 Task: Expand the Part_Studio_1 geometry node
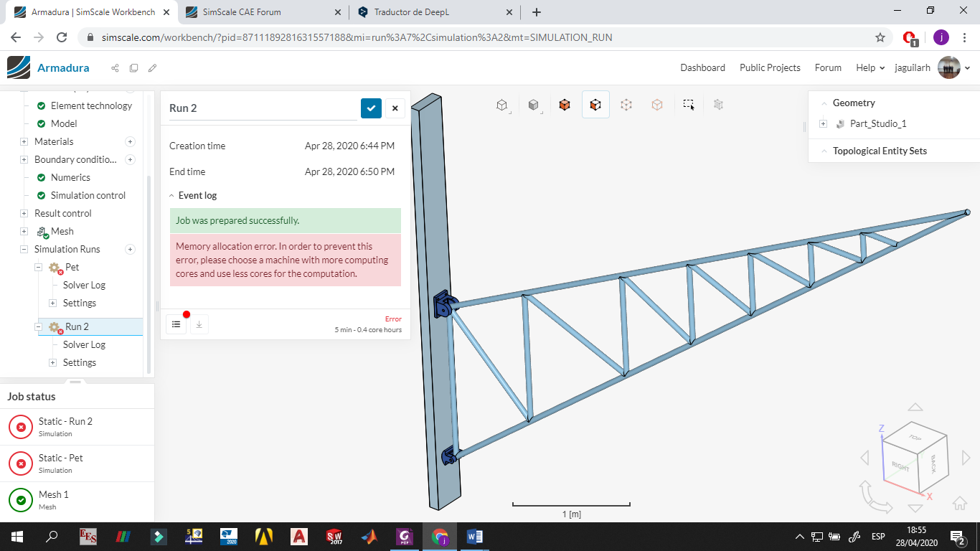click(x=823, y=123)
